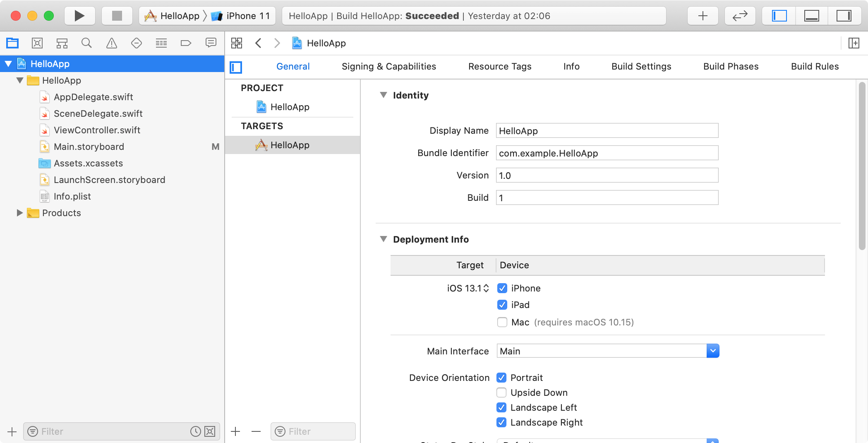Image resolution: width=868 pixels, height=443 pixels.
Task: Hide the Navigator panel
Action: click(779, 16)
